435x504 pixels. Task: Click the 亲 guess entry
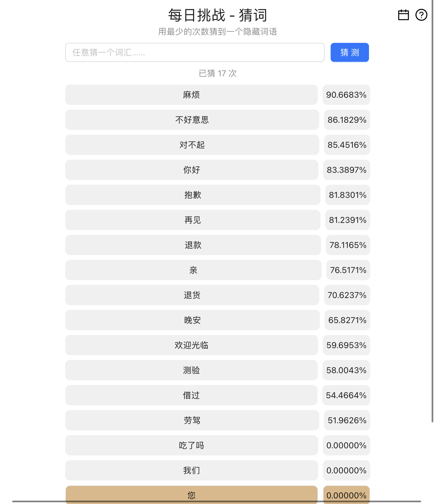(x=193, y=270)
